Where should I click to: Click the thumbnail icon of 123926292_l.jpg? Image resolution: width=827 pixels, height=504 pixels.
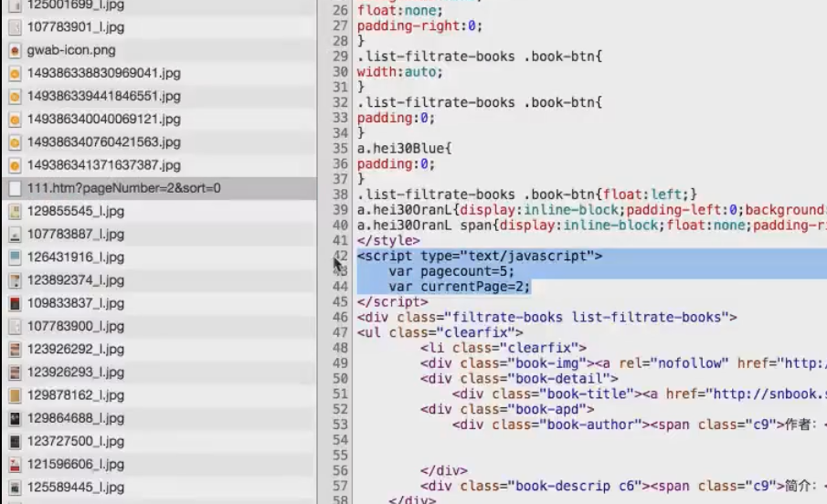[16, 350]
